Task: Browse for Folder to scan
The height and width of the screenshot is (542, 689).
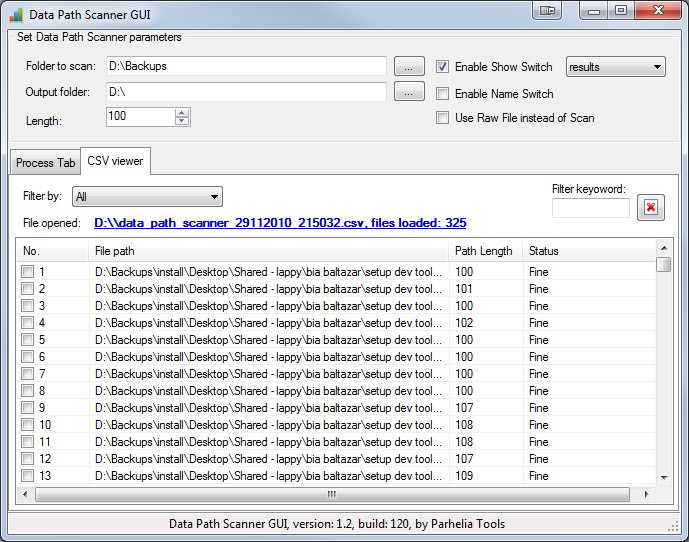Action: (408, 67)
